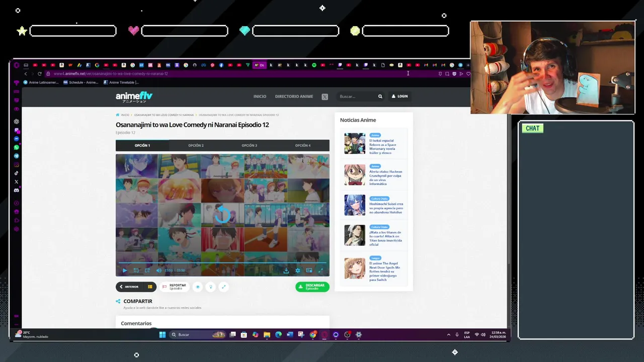Click search magnifier icon in header
The width and height of the screenshot is (644, 362).
click(x=380, y=97)
